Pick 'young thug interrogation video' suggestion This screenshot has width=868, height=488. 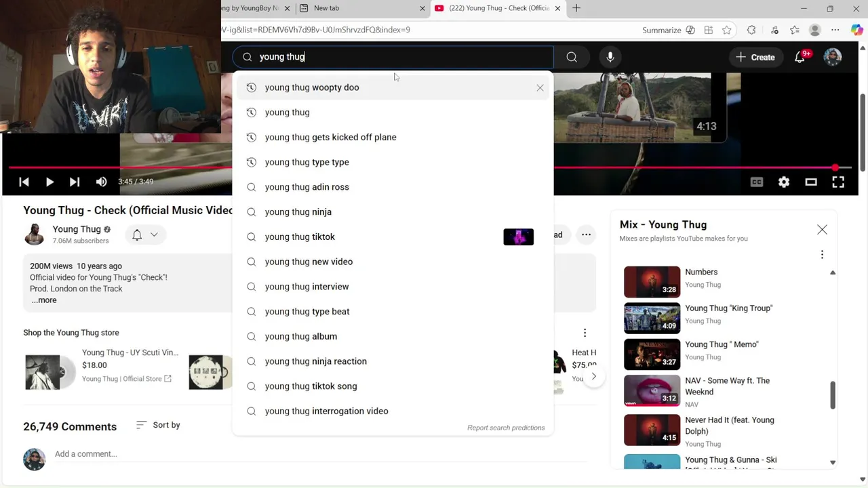click(x=393, y=411)
